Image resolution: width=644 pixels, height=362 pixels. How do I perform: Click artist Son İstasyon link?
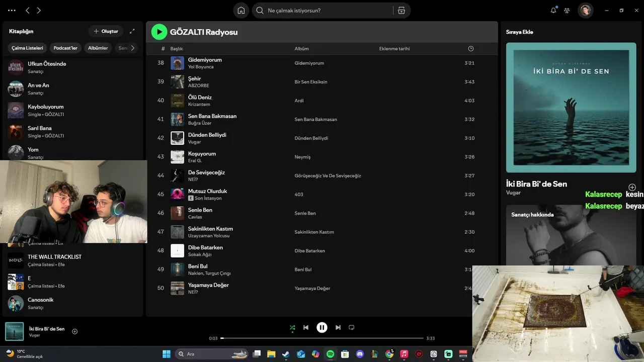click(x=208, y=198)
